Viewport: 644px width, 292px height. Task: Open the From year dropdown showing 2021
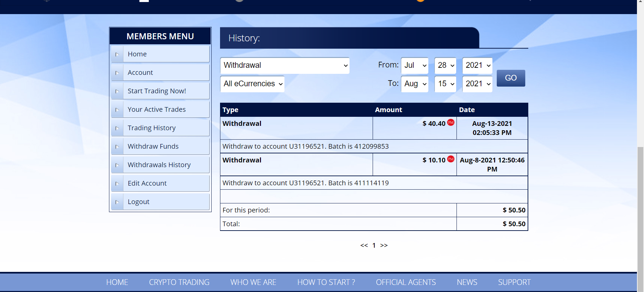pyautogui.click(x=477, y=65)
